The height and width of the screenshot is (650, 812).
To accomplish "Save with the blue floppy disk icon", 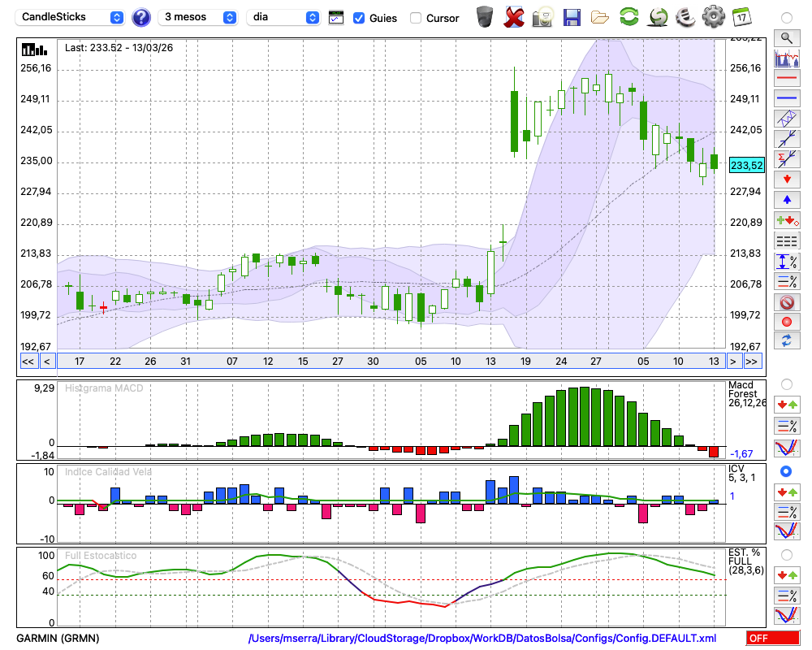I will (572, 17).
